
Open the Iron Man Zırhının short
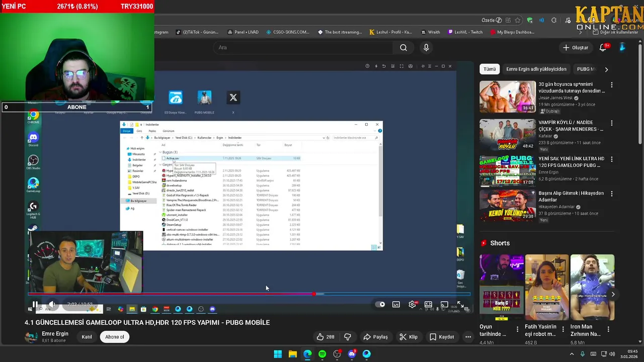(592, 287)
